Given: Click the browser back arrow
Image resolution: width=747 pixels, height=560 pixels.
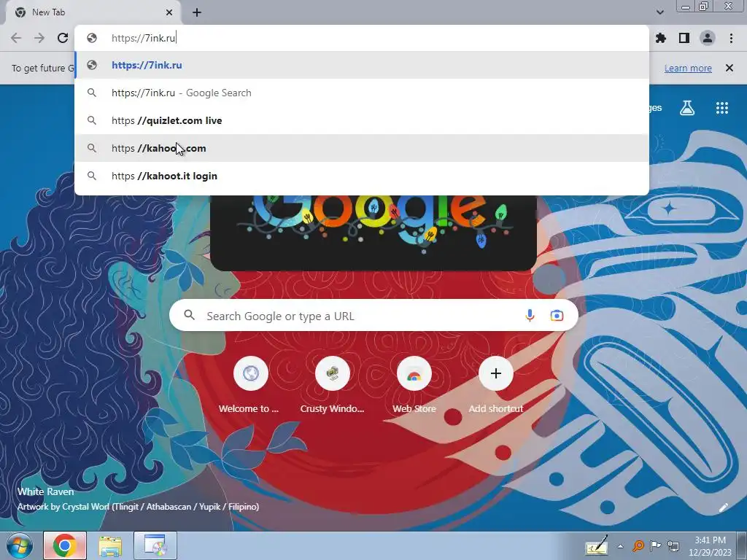Looking at the screenshot, I should (16, 38).
